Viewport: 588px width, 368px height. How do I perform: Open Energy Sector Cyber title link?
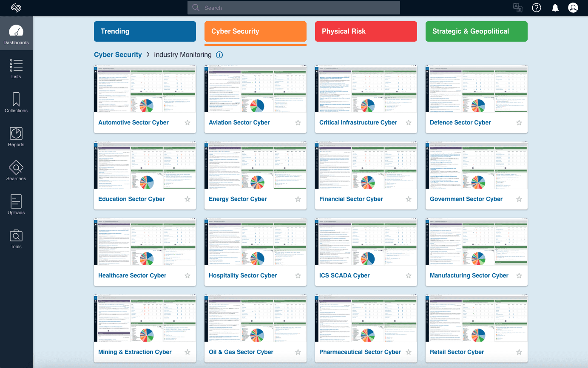click(238, 199)
